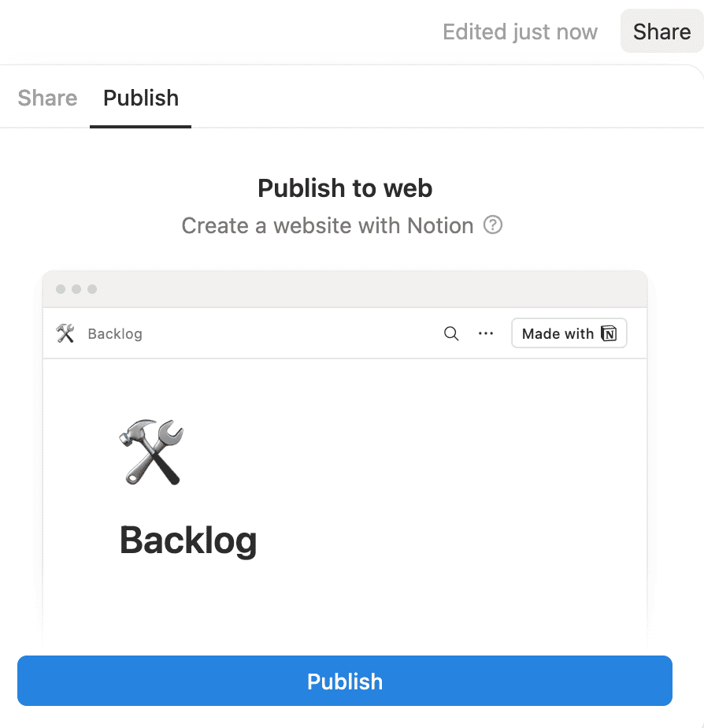
Task: Click the Edited just now timestamp
Action: (520, 32)
